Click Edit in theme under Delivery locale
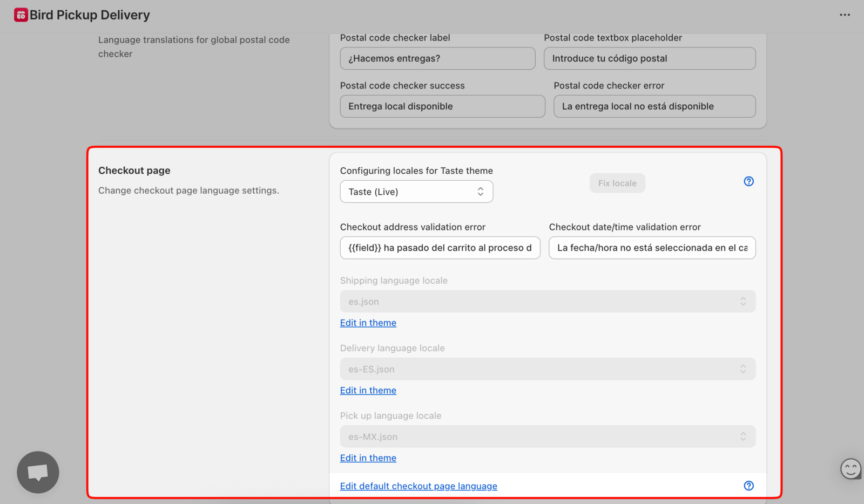 (x=368, y=390)
